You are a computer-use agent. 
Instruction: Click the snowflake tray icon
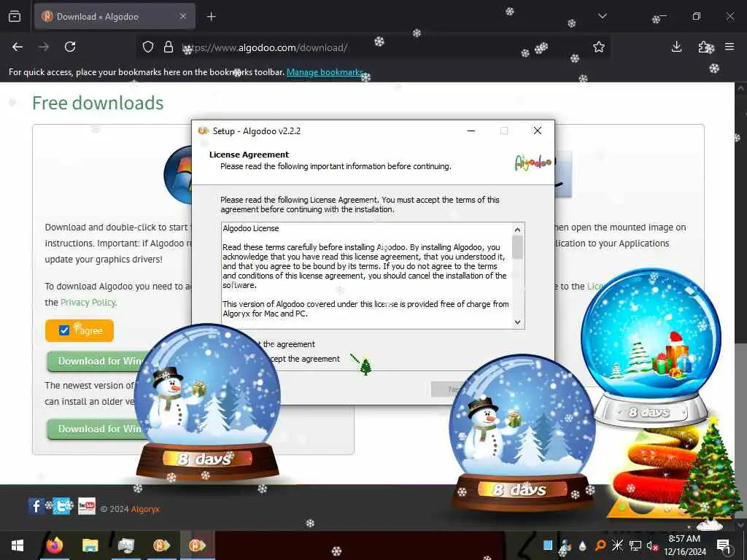(x=617, y=545)
